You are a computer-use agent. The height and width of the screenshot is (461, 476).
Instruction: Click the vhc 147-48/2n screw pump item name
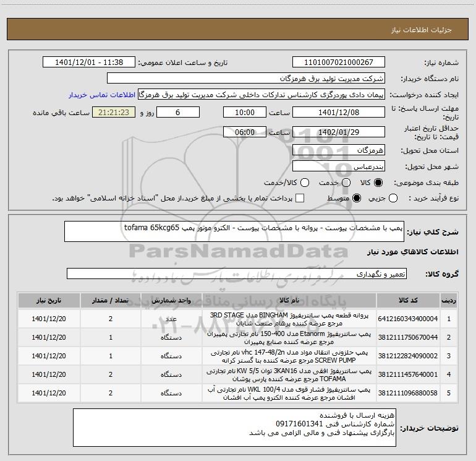tap(289, 356)
